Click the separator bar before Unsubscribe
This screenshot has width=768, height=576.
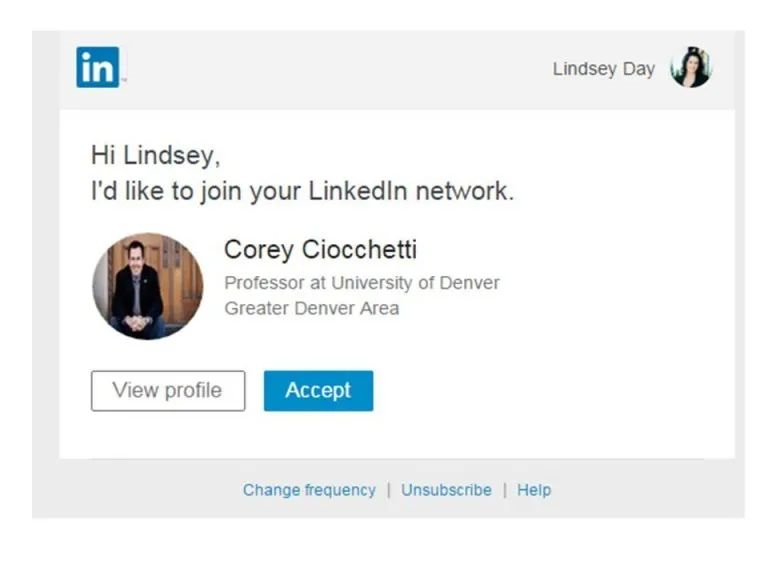pyautogui.click(x=388, y=490)
